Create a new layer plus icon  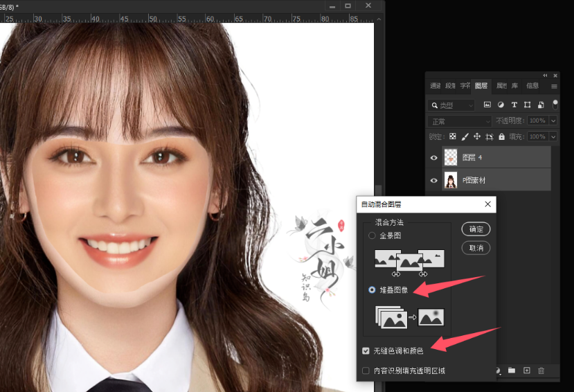[527, 371]
